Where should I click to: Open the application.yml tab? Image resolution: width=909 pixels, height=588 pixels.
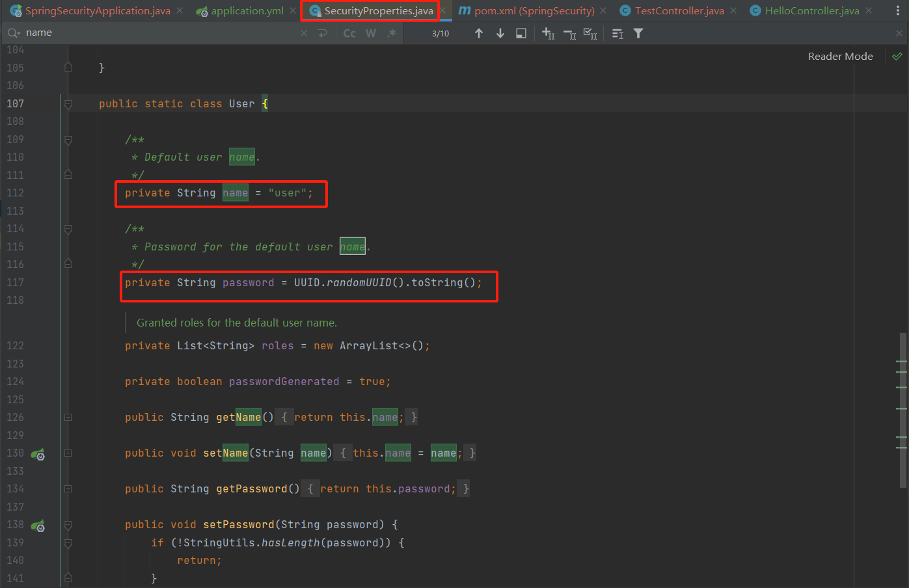click(247, 11)
